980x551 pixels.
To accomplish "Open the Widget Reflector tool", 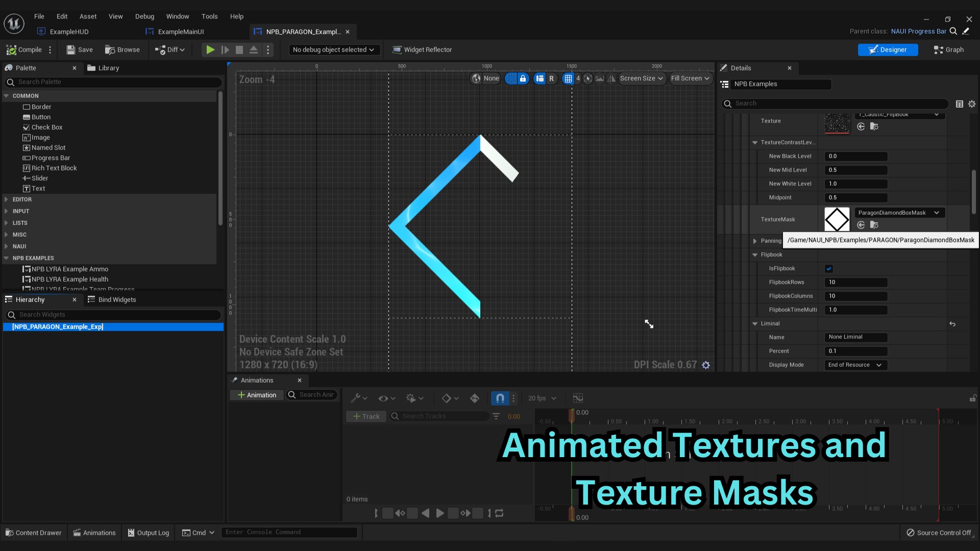I will [x=422, y=49].
